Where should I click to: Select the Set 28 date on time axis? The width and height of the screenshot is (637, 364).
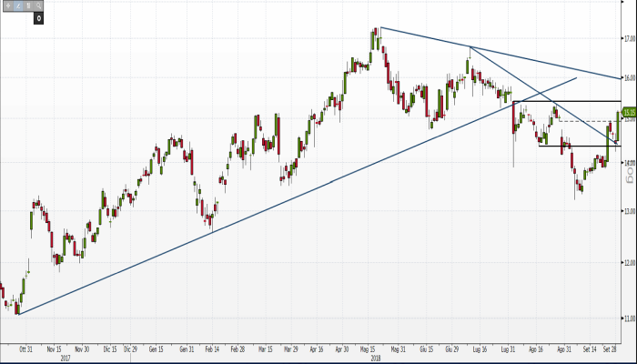click(612, 349)
